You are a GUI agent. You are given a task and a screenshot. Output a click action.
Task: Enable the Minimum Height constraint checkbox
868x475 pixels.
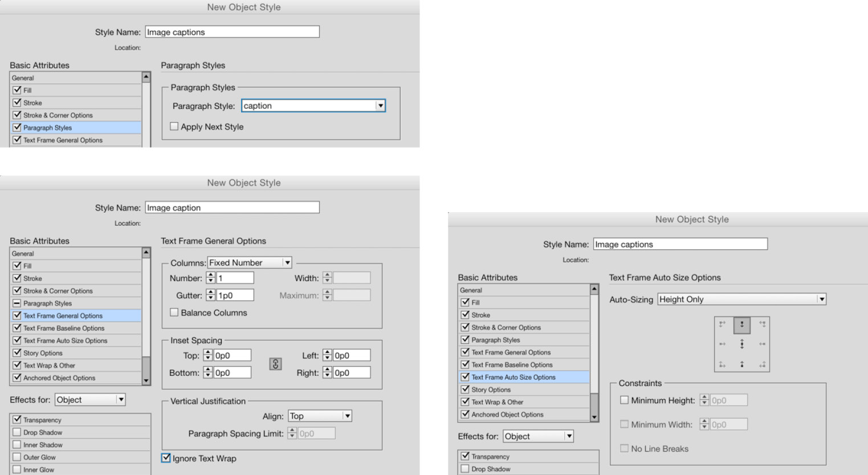click(x=624, y=400)
